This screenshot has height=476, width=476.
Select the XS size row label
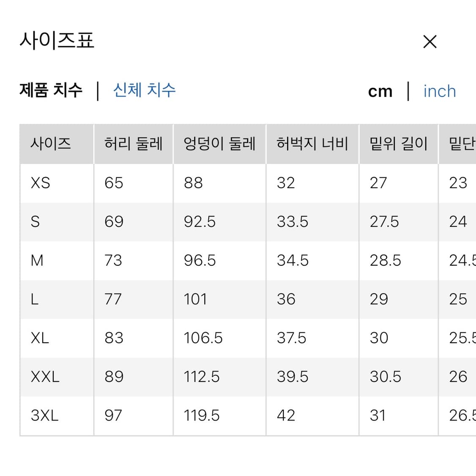tap(40, 183)
